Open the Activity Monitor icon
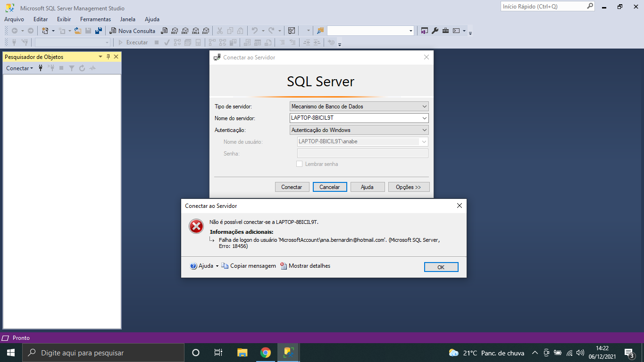Viewport: 644px width, 362px height. pos(292,31)
